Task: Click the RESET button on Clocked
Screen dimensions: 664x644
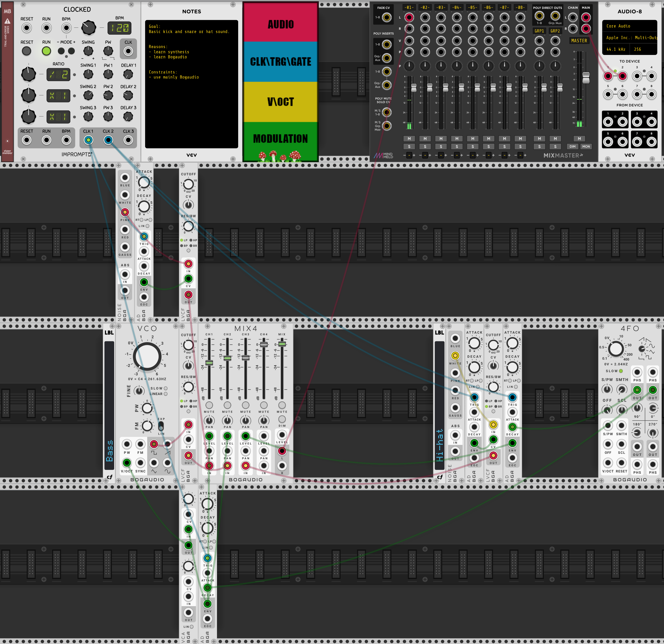Action: click(x=26, y=51)
